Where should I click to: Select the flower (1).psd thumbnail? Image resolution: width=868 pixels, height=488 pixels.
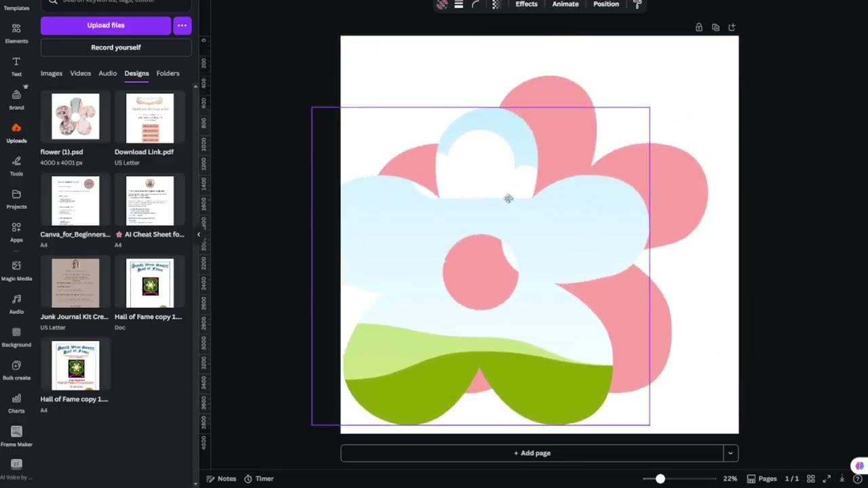[75, 117]
